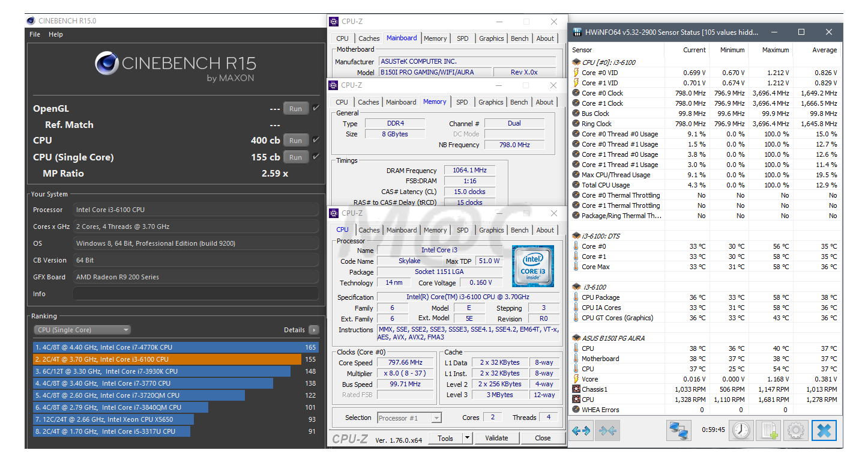Expand the ranking Details arrow
Image resolution: width=868 pixels, height=462 pixels.
pos(313,330)
